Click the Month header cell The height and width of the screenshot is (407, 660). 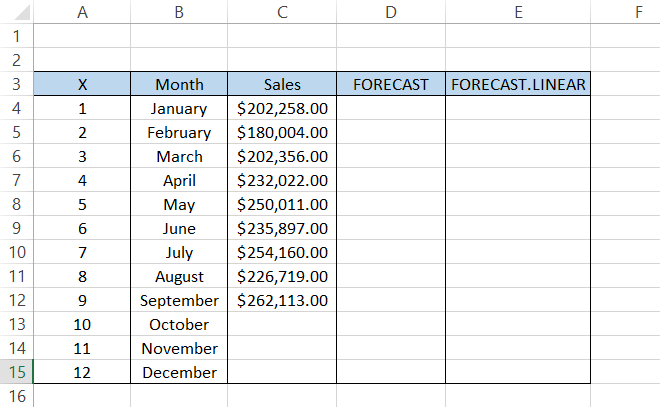click(179, 84)
